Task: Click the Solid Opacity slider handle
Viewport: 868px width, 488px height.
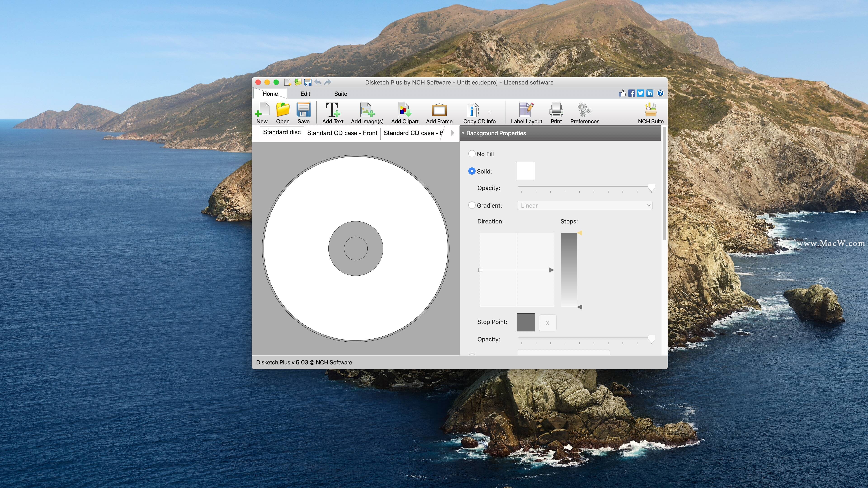Action: click(652, 188)
